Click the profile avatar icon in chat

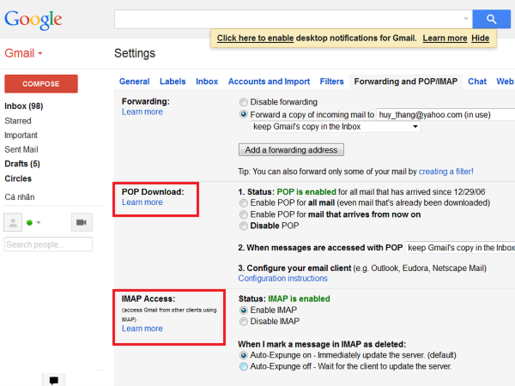(x=13, y=222)
